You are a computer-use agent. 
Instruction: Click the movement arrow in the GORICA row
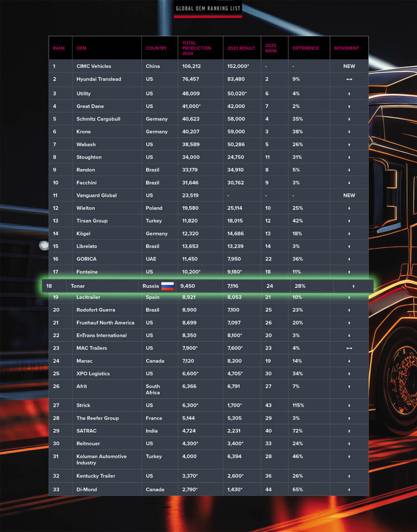click(349, 259)
